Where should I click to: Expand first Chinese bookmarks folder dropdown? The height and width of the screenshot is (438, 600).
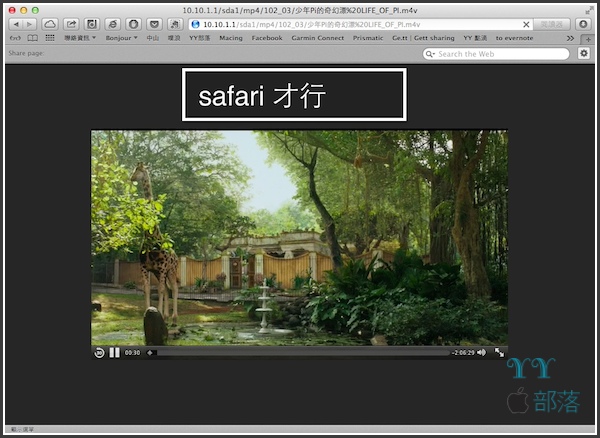point(80,38)
